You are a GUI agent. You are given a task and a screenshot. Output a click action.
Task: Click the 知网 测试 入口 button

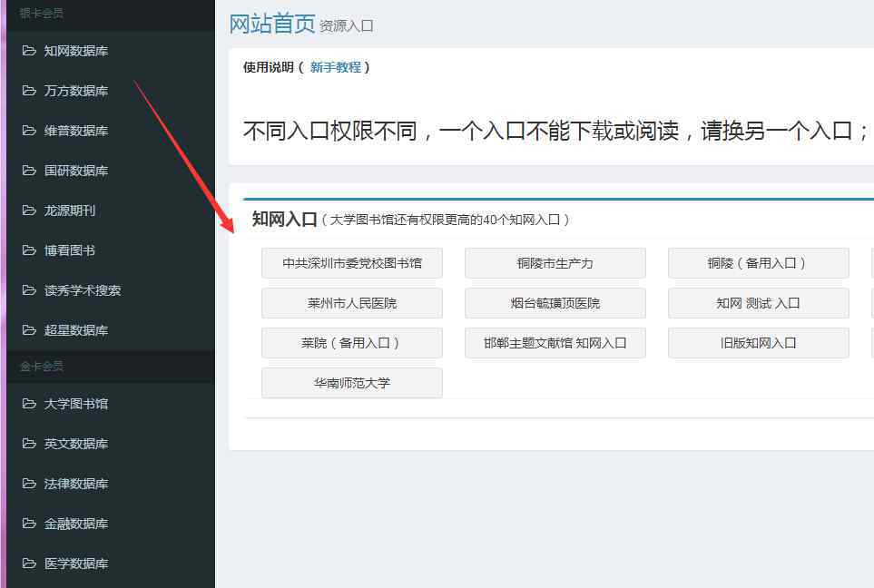click(x=758, y=303)
